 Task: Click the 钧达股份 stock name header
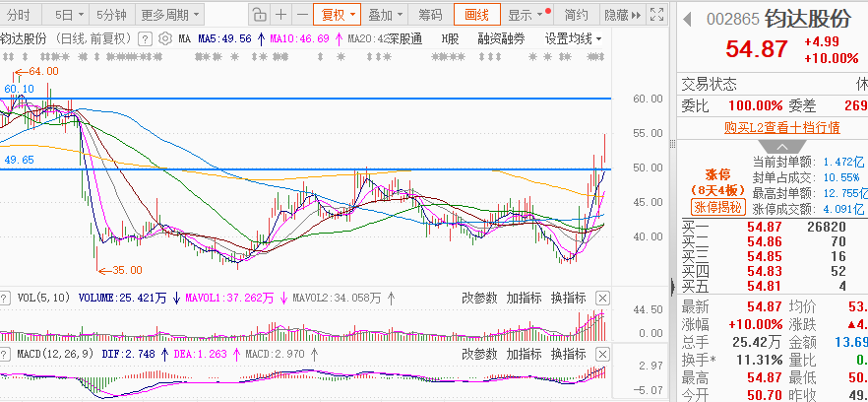coord(807,20)
